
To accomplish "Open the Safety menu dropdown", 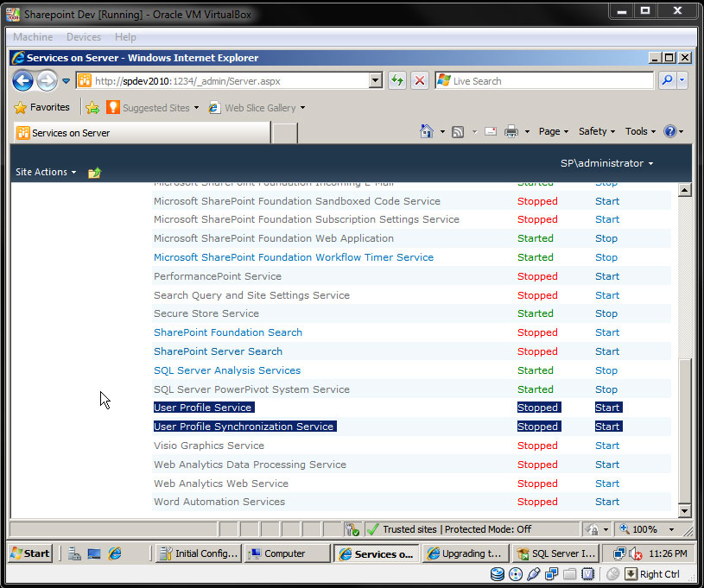I will click(x=597, y=131).
